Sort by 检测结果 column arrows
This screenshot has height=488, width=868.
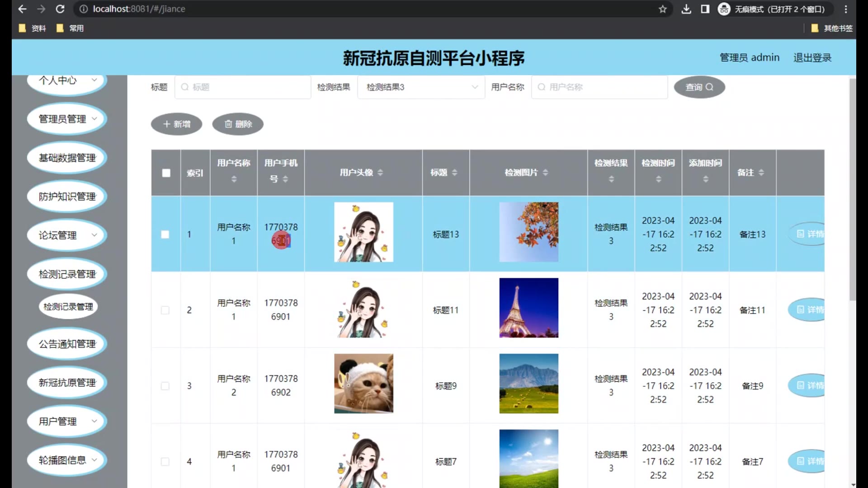click(x=611, y=179)
